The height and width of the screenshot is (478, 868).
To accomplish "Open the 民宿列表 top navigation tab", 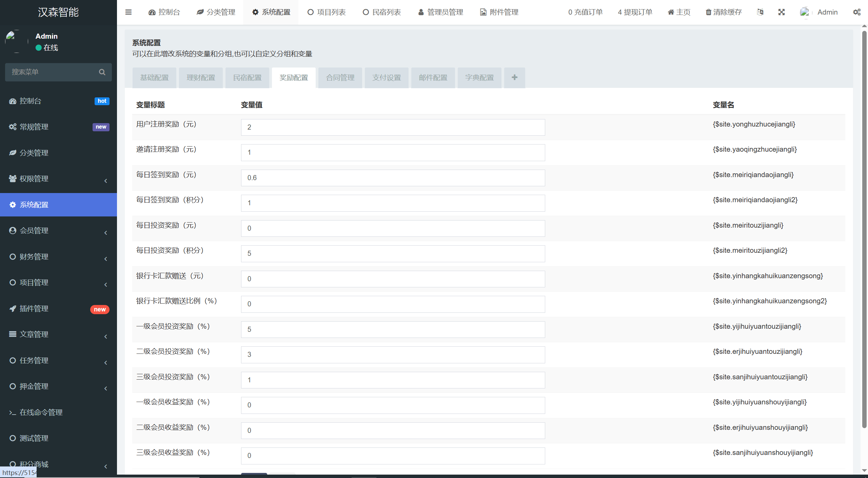I will [382, 12].
